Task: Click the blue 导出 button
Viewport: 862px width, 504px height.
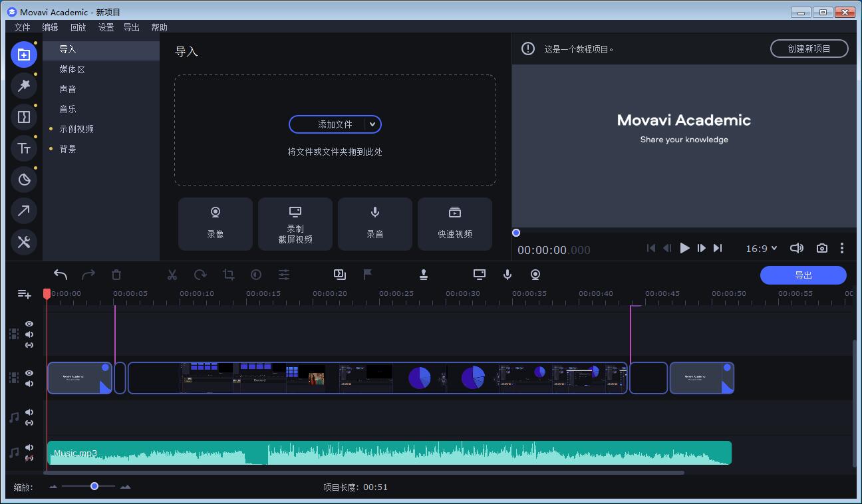Action: 803,275
